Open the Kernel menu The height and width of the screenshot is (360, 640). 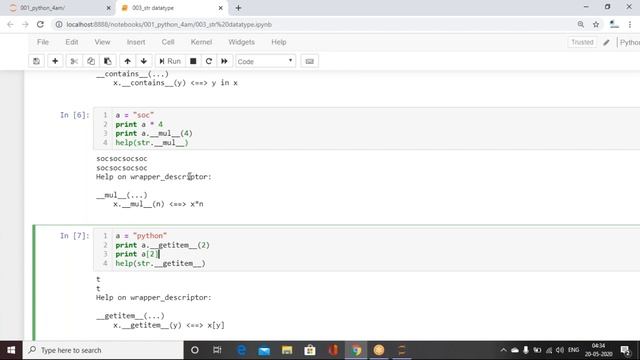[201, 42]
